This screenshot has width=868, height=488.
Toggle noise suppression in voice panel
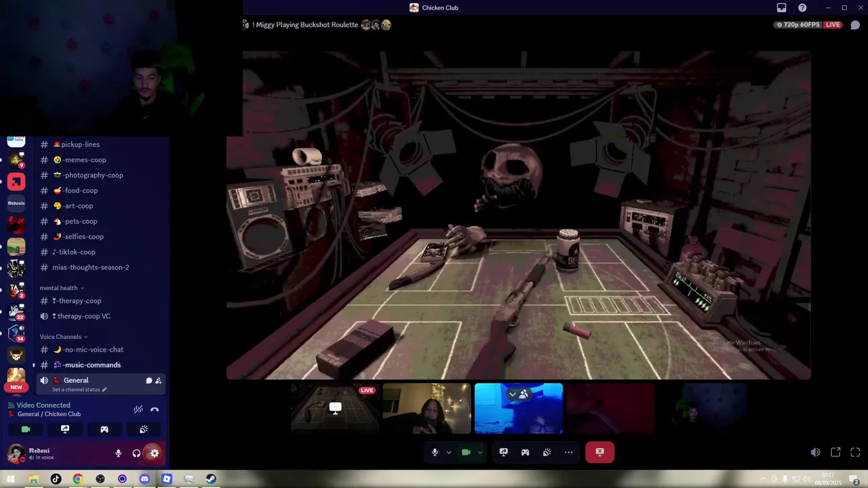[138, 409]
